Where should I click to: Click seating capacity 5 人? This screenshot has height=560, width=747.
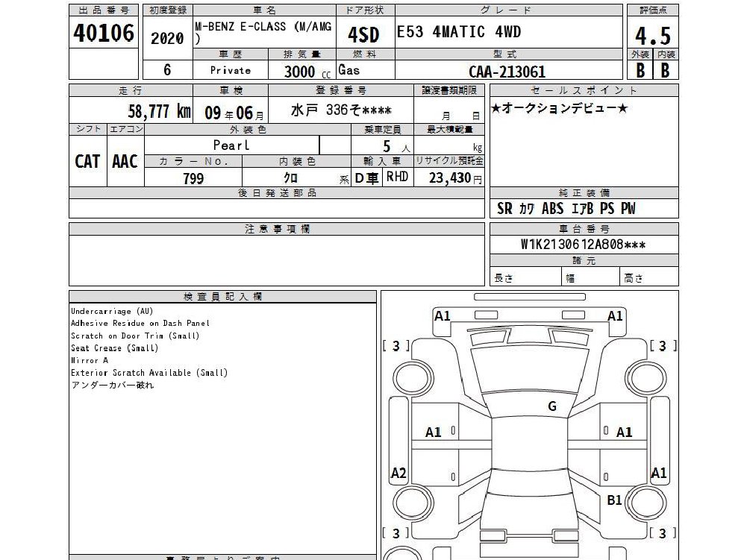[395, 147]
